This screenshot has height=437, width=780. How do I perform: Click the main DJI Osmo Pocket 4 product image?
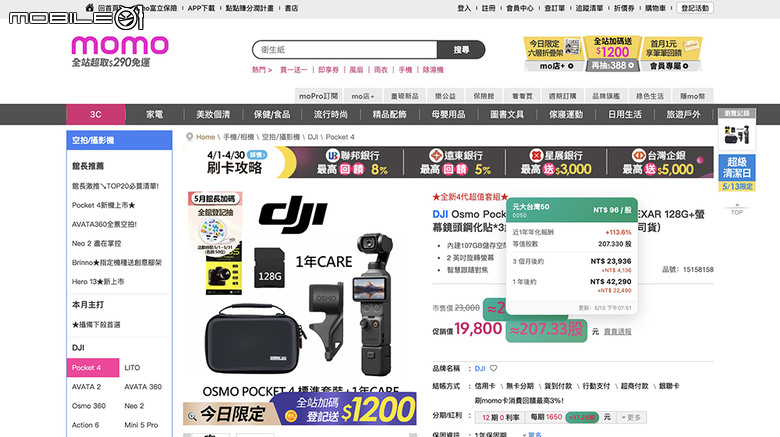click(x=299, y=294)
